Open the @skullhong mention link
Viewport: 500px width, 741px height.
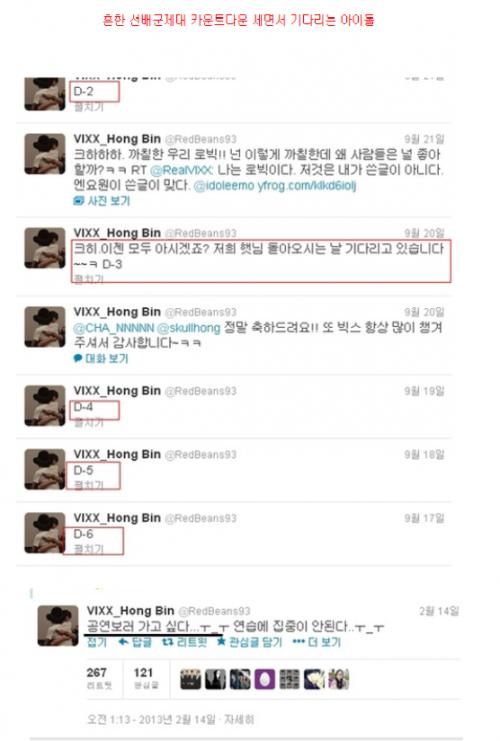coord(188,327)
